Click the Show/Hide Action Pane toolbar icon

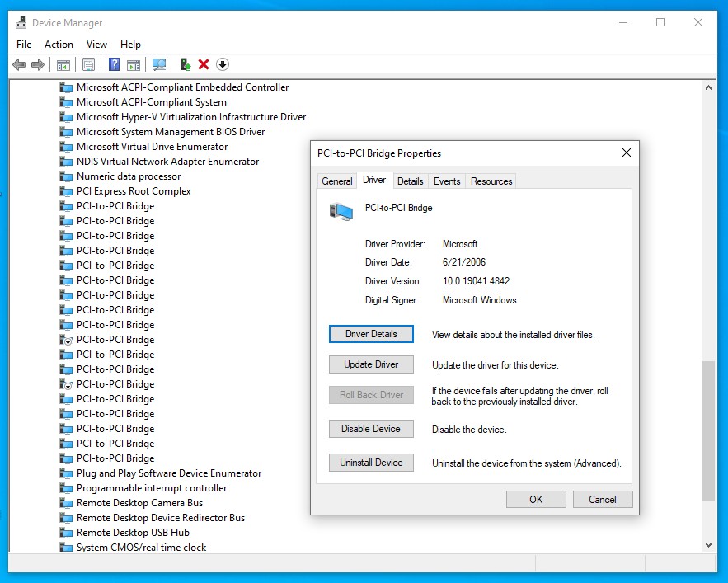point(134,64)
